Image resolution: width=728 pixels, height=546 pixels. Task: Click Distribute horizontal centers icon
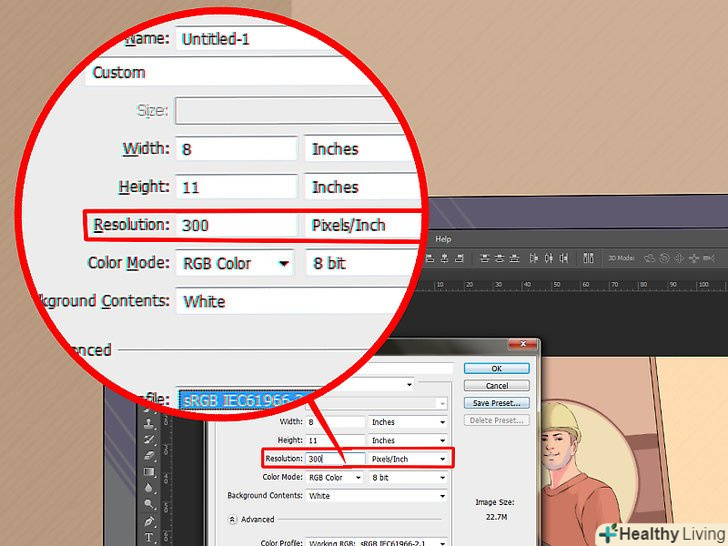pos(549,258)
